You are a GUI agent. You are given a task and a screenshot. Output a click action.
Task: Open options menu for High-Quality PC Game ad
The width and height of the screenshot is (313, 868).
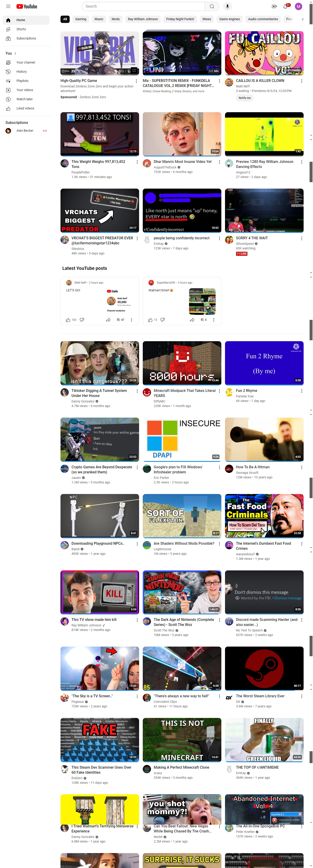(x=136, y=81)
